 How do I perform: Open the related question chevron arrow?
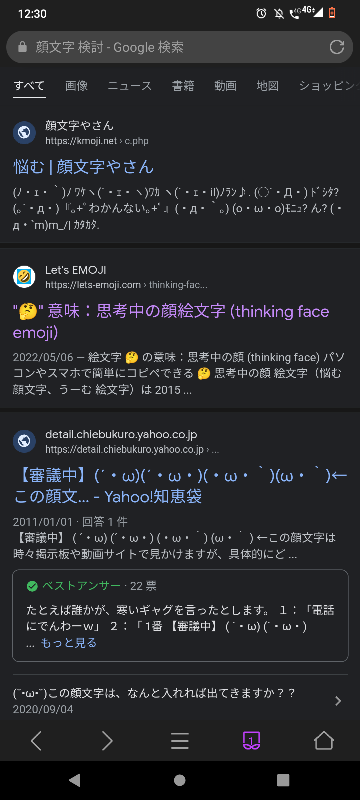pyautogui.click(x=338, y=701)
